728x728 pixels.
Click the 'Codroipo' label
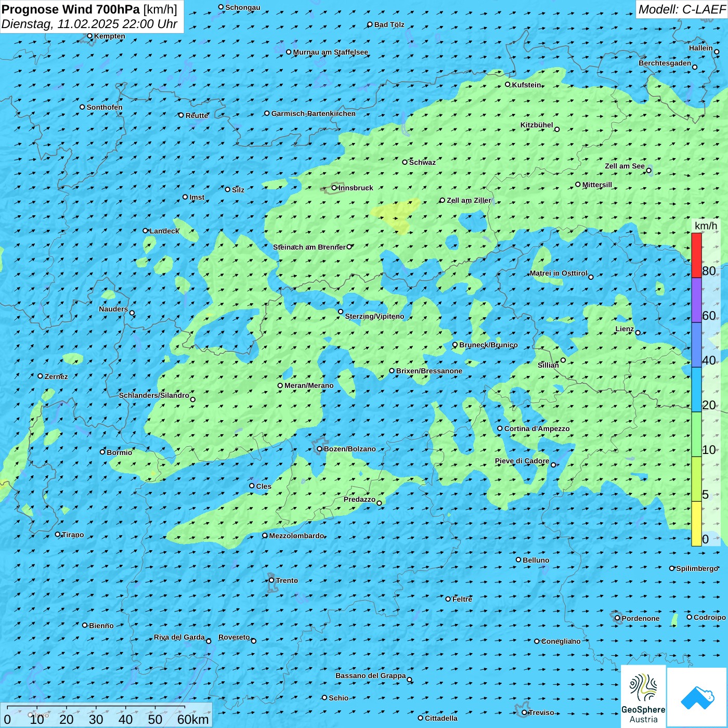pyautogui.click(x=710, y=617)
